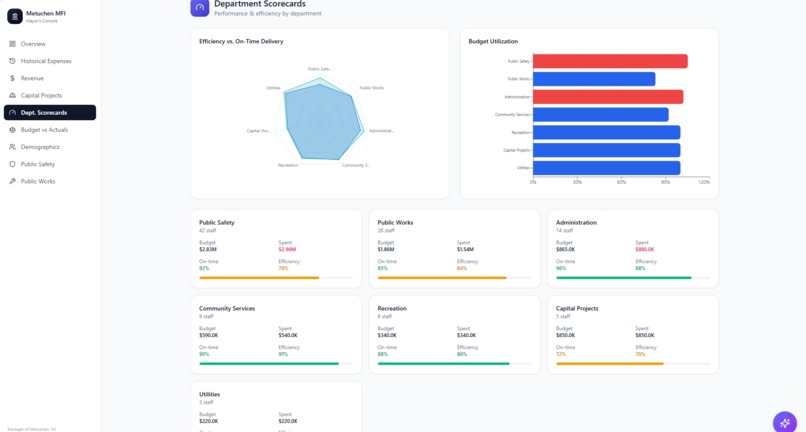Click the $1.54M spent value
Screen dimensions: 806x432
[x=465, y=249]
